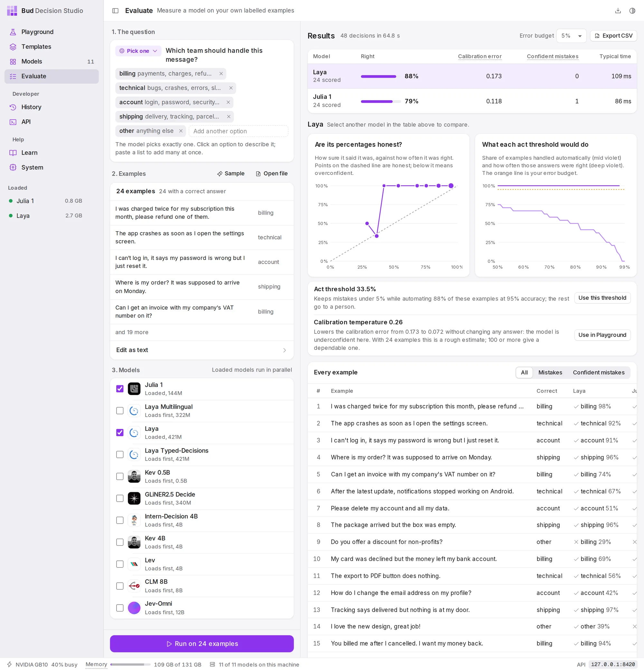This screenshot has height=671, width=644.
Task: Select the Julia 1 results row
Action: (x=472, y=101)
